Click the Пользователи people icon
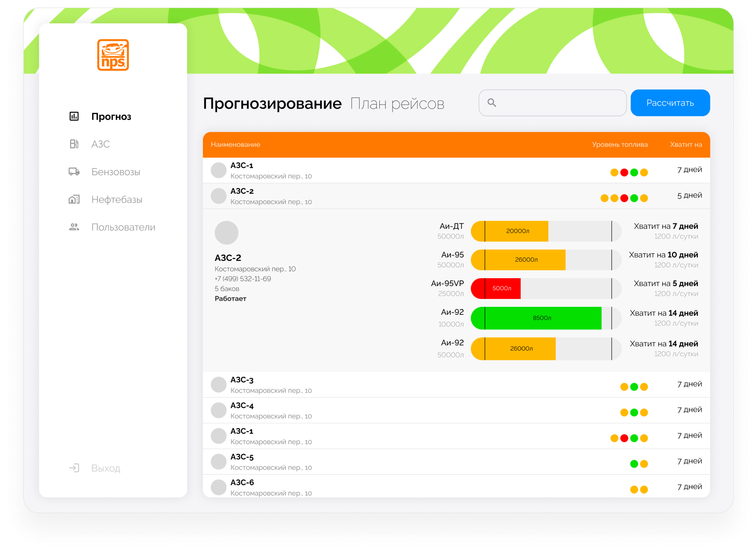Viewport: 756px width, 551px height. point(74,227)
